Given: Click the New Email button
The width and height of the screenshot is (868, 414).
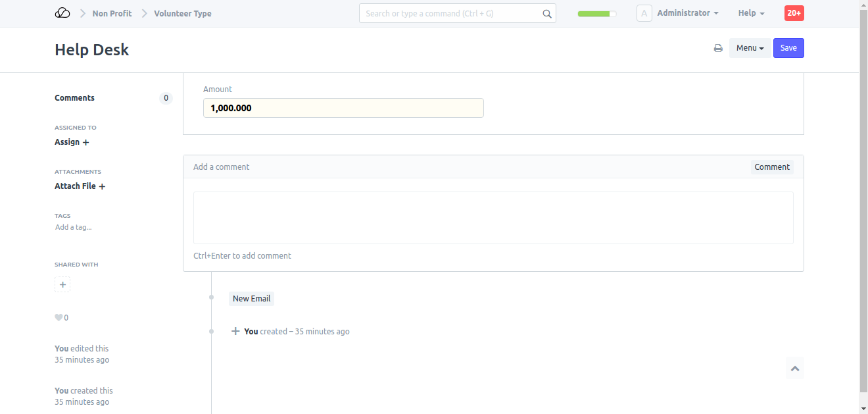Looking at the screenshot, I should [x=251, y=299].
